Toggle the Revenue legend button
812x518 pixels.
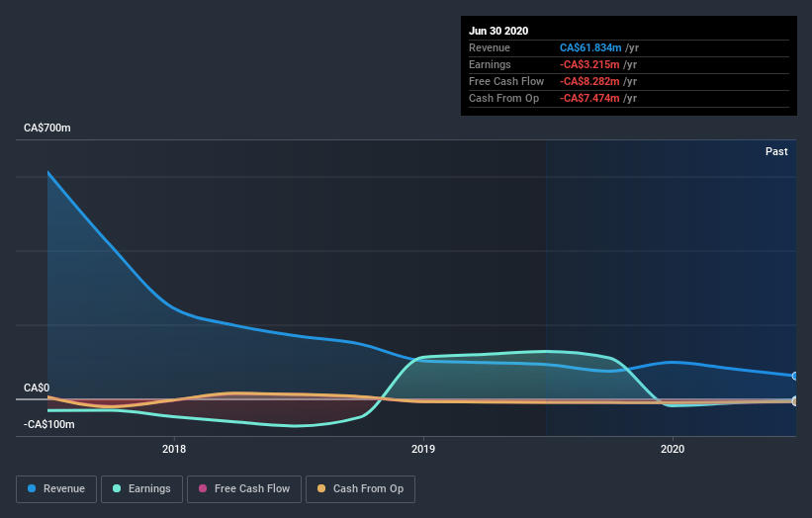[x=56, y=489]
